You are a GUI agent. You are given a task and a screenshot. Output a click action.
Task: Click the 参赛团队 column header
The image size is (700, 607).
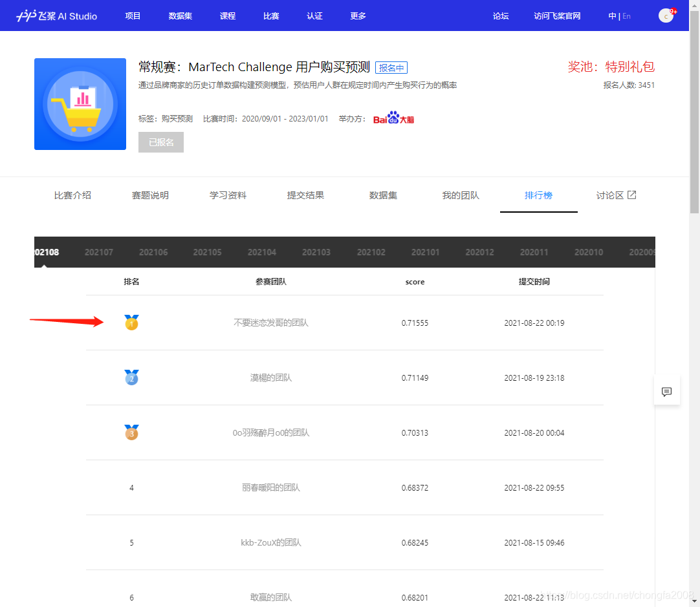(x=271, y=281)
